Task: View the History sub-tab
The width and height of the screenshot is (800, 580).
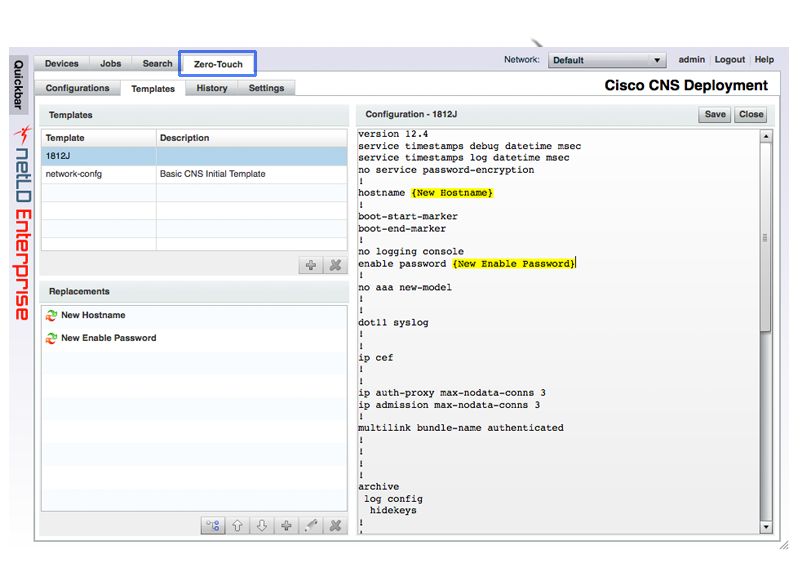Action: click(212, 88)
